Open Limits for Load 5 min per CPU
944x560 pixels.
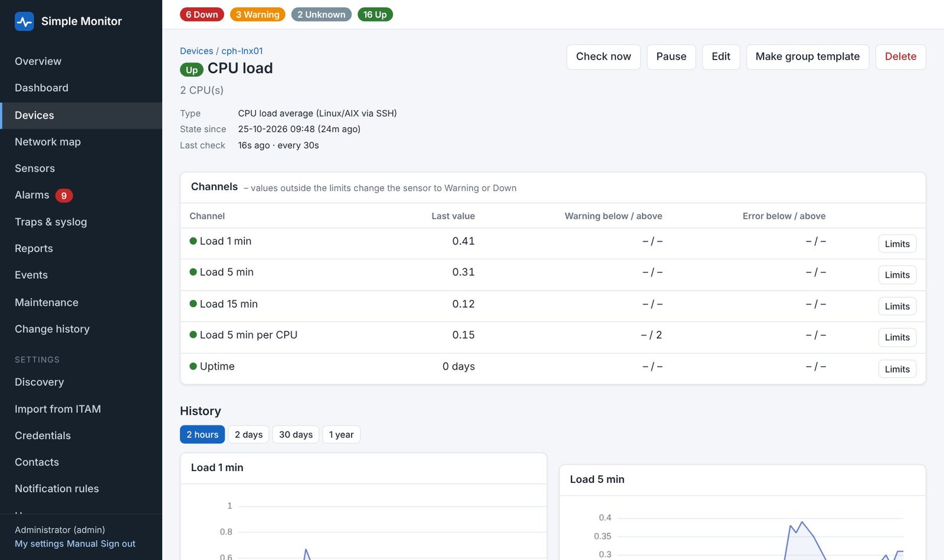(897, 338)
